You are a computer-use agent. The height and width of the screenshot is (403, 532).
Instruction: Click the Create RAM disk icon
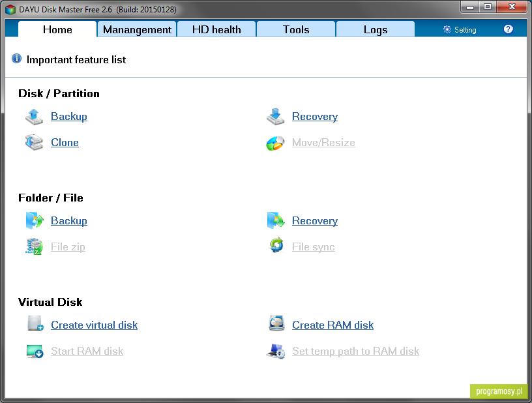(x=277, y=323)
